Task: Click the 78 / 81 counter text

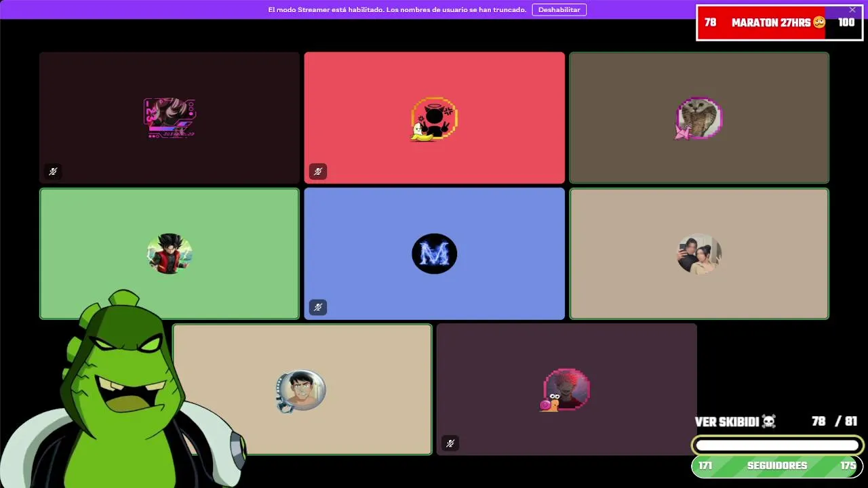Action: [834, 422]
